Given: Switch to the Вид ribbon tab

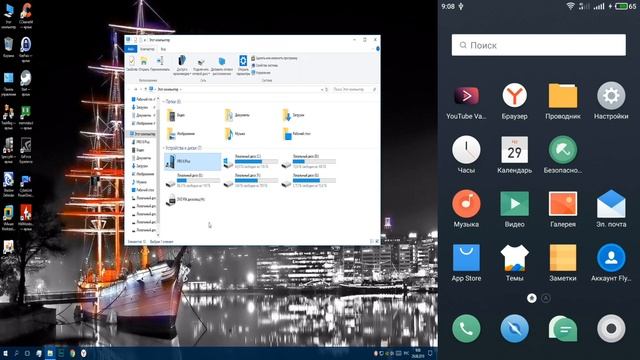Looking at the screenshot, I should coord(163,49).
